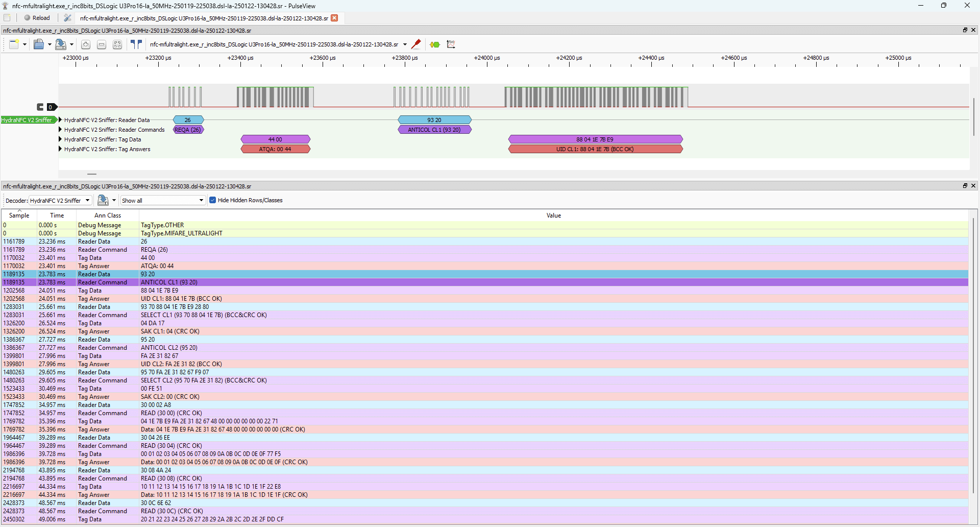Uncheck Hide Hidden Rows/Classes checkbox
This screenshot has width=980, height=527.
point(213,200)
